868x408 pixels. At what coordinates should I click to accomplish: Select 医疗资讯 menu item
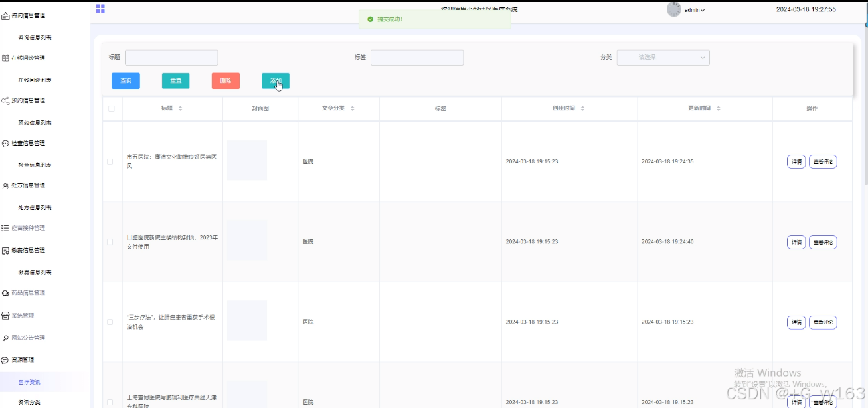click(x=29, y=382)
